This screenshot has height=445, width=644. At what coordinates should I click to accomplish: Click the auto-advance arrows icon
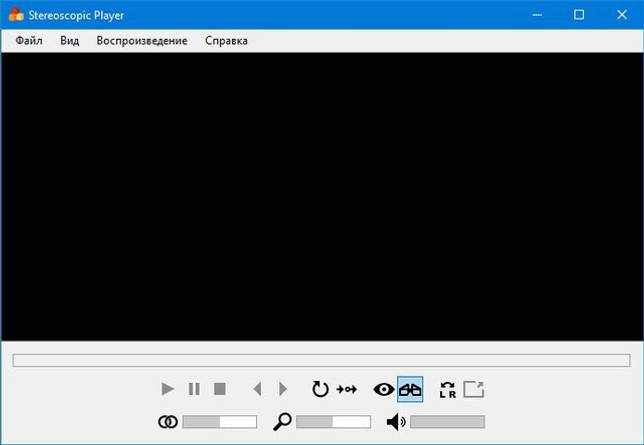347,389
